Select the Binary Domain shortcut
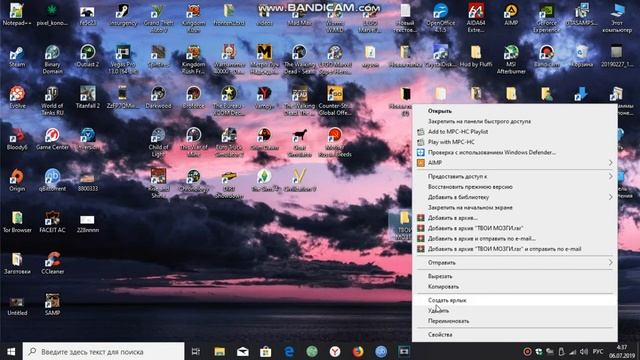This screenshot has height=360, width=640. (52, 59)
